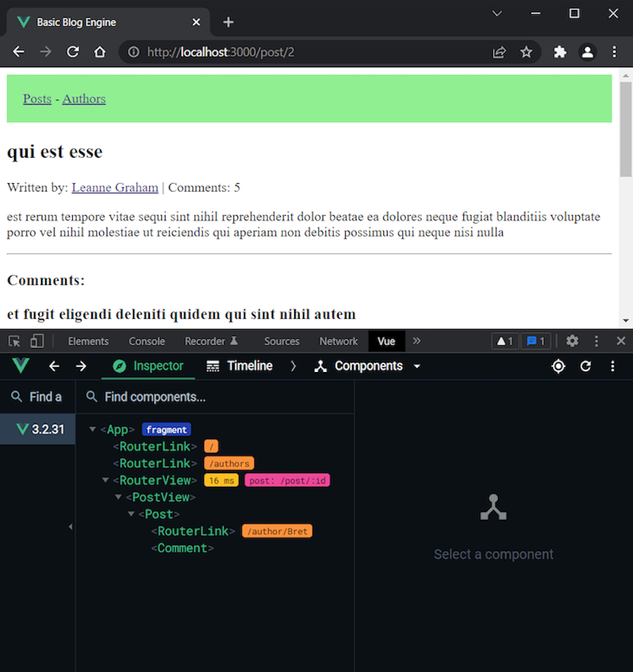Image resolution: width=633 pixels, height=672 pixels.
Task: Open DevTools settings gear
Action: 572,341
